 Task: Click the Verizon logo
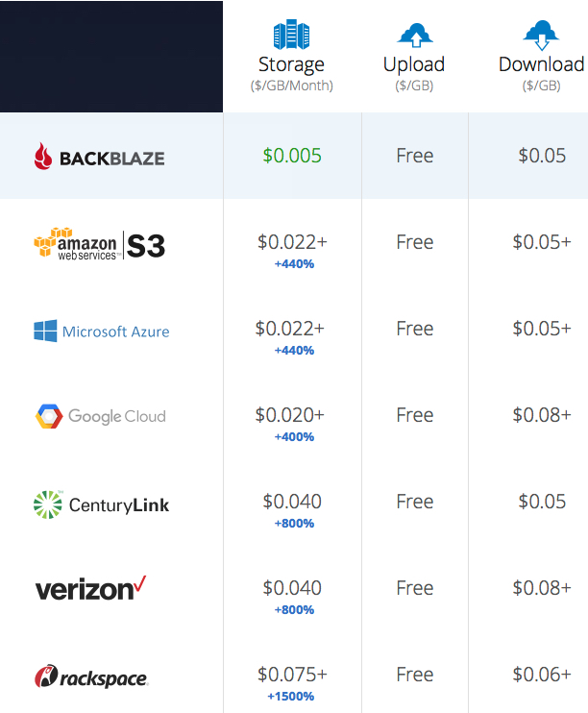pyautogui.click(x=91, y=588)
